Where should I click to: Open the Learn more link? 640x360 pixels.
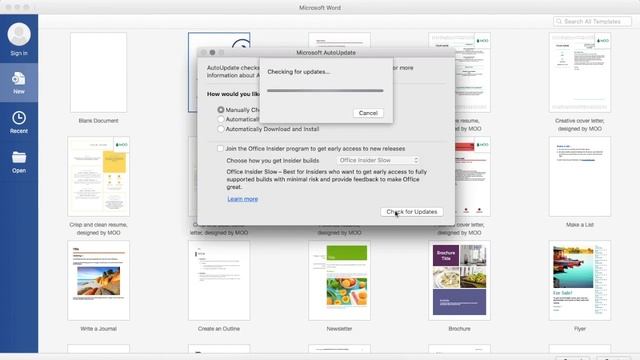242,199
